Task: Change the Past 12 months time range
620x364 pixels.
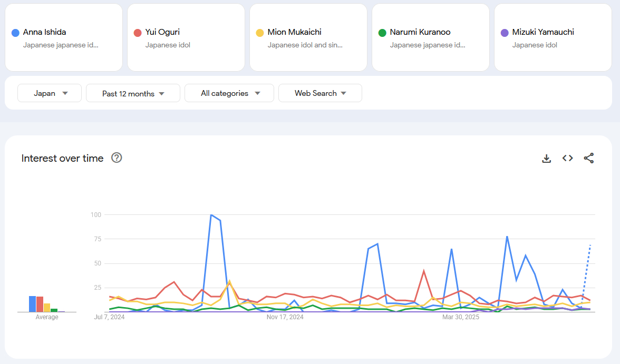Action: (x=133, y=93)
